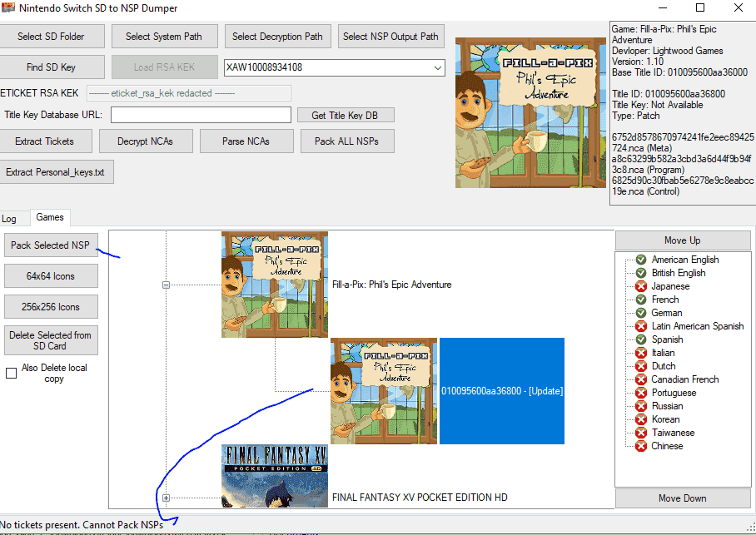This screenshot has width=756, height=535.
Task: Click the French green check icon
Action: click(641, 300)
